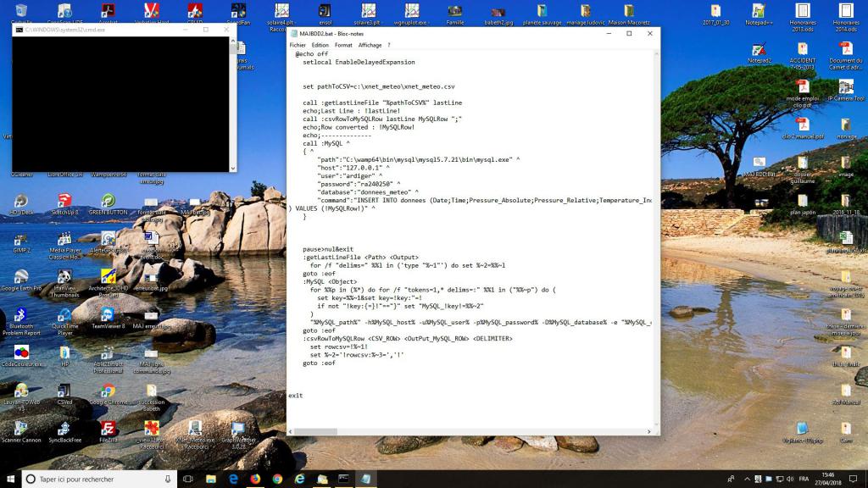Show hidden system tray icons

point(747,479)
